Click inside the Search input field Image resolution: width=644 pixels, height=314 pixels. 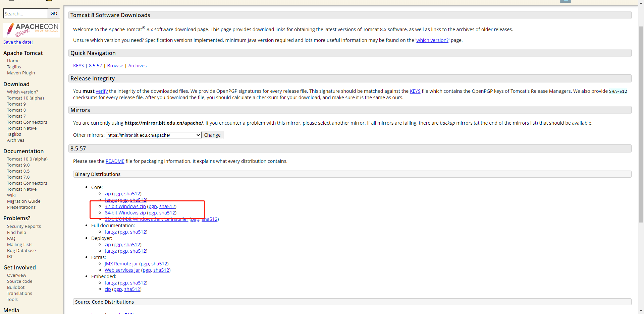(x=25, y=13)
